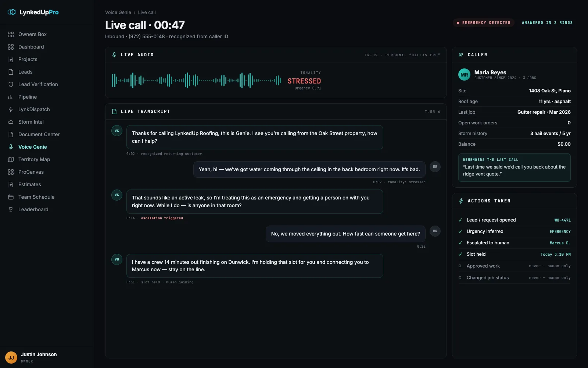Open LynkDispatch lightning bolt icon

point(11,109)
